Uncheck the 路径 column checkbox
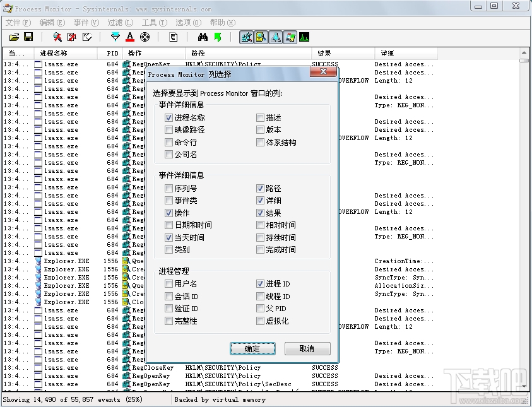The height and width of the screenshot is (407, 532). (260, 188)
